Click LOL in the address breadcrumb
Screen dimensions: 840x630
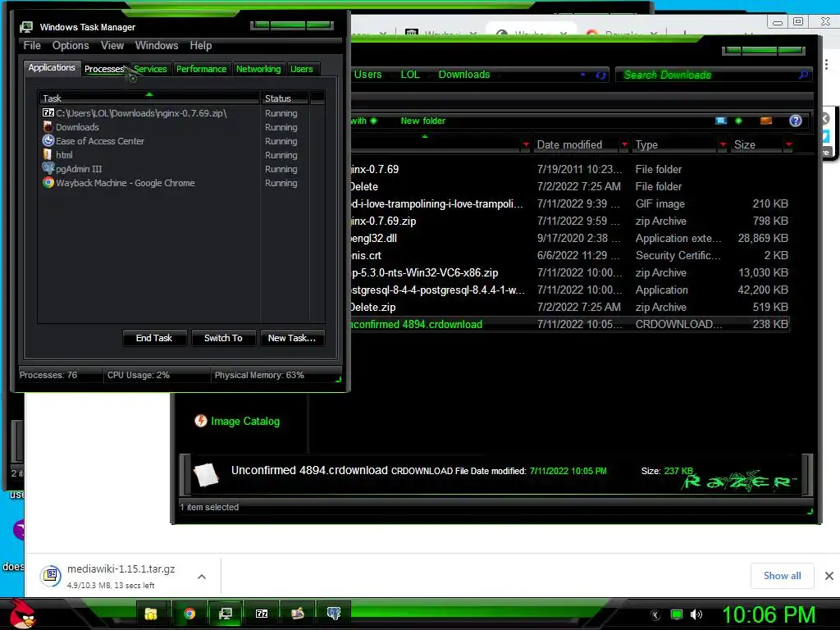click(410, 75)
